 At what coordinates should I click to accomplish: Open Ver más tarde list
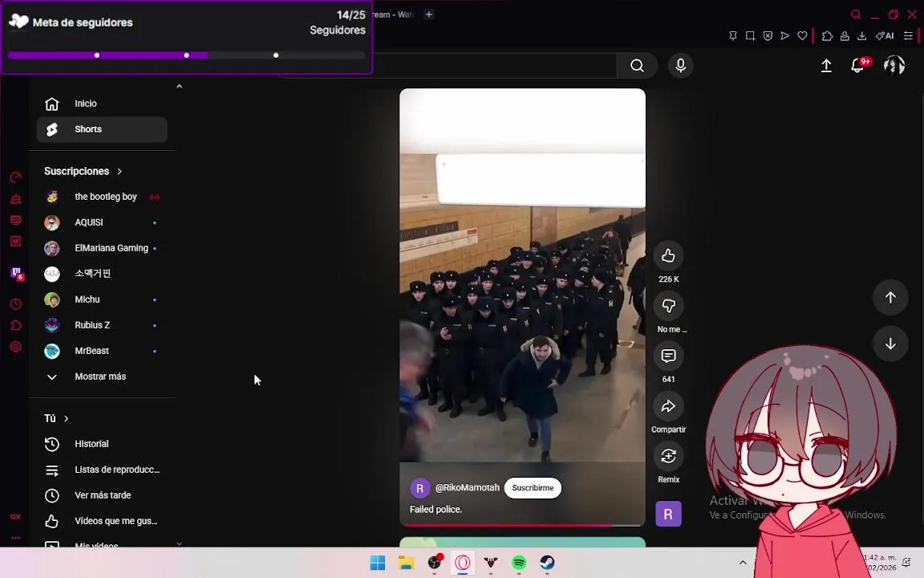coord(102,495)
